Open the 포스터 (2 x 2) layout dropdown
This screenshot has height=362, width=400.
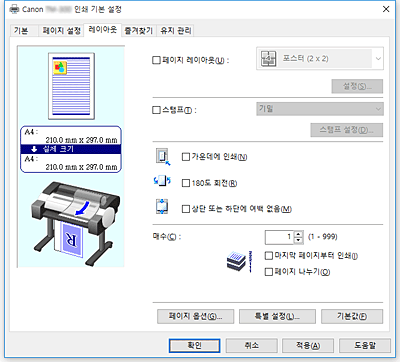click(320, 59)
